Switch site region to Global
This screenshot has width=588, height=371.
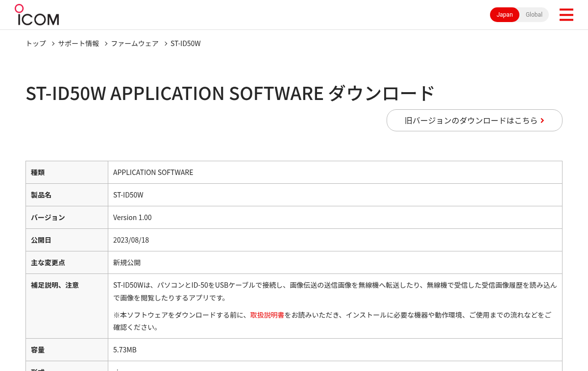(534, 15)
